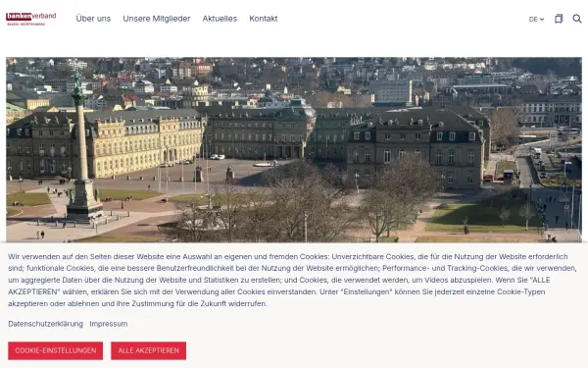Go to Aktuelles menu item
588x368 pixels.
tap(220, 19)
